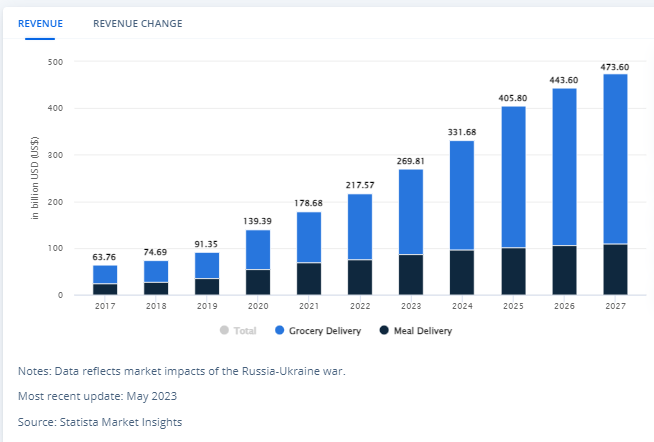The height and width of the screenshot is (442, 654).
Task: Open the Revenue Change tab
Action: pos(138,24)
